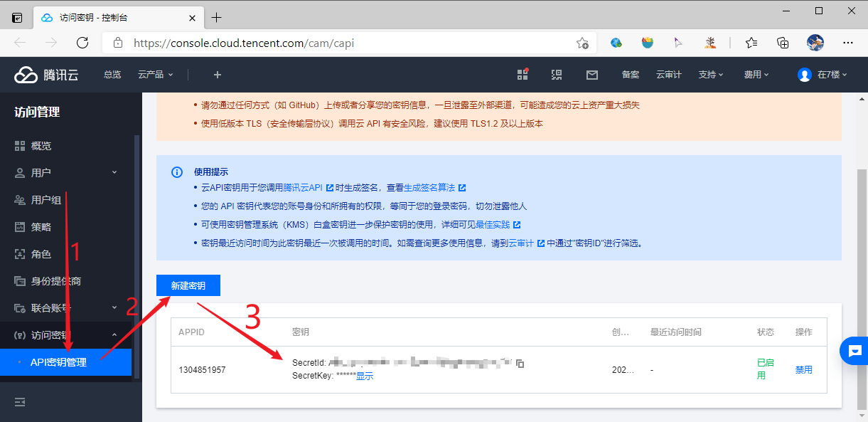Click the Tencent Cloud logo
This screenshot has width=868, height=422.
tap(46, 75)
